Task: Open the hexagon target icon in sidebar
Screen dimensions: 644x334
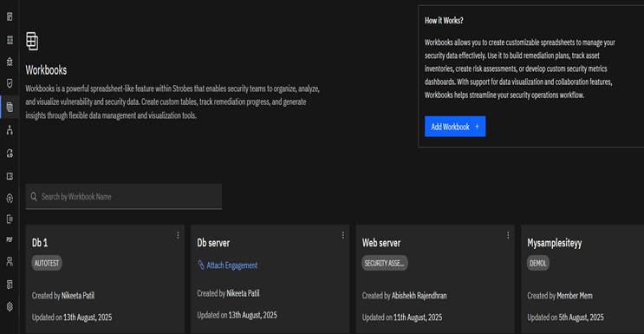Action: 10,199
